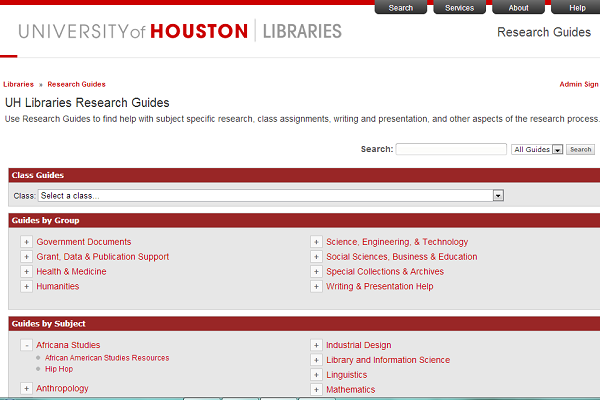The height and width of the screenshot is (400, 600).
Task: Open Library and Information Science link
Action: (388, 360)
